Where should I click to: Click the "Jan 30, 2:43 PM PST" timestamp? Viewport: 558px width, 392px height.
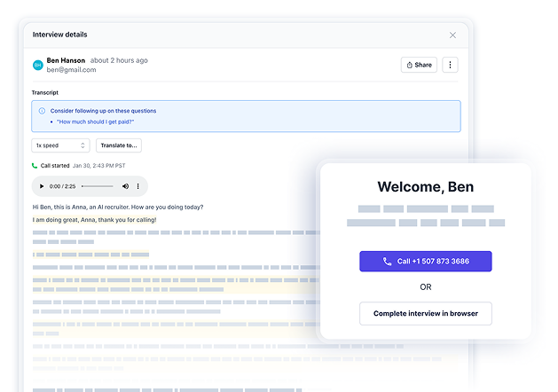pos(99,166)
